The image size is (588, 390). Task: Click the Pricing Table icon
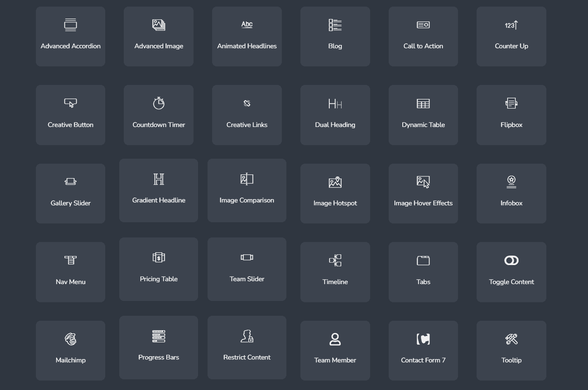(159, 258)
